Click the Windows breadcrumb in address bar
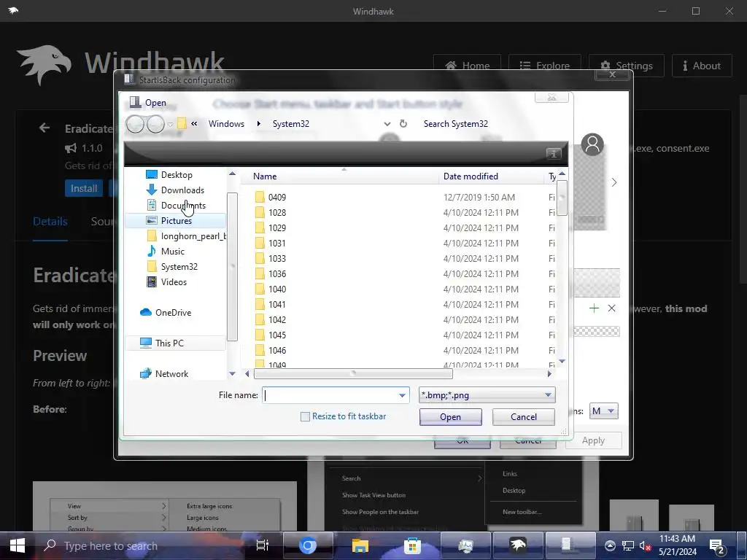747x560 pixels. coord(226,124)
